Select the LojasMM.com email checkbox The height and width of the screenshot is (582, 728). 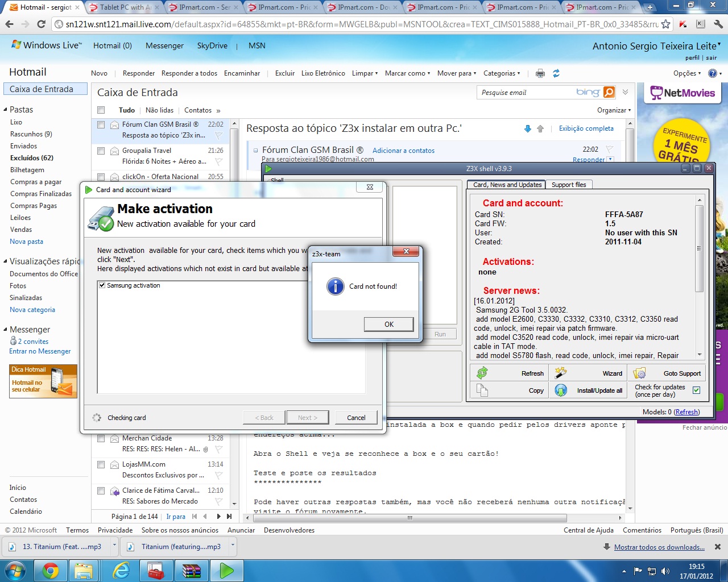(101, 464)
